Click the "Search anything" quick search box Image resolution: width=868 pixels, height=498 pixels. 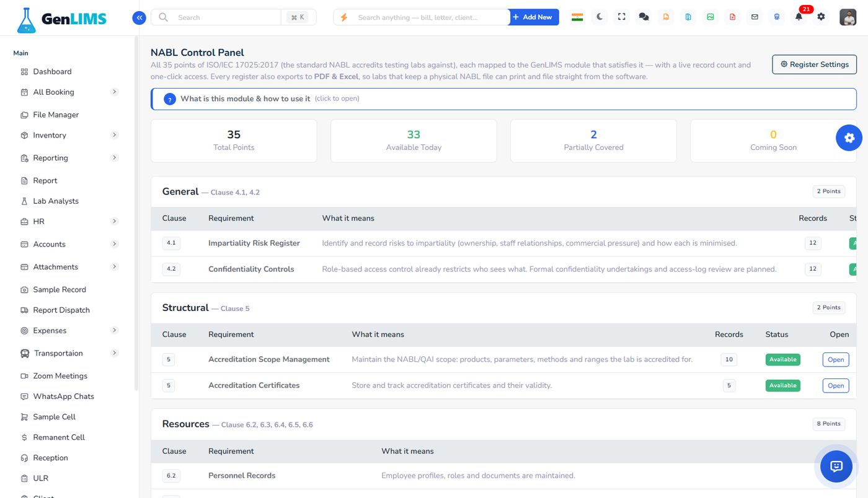click(x=422, y=17)
